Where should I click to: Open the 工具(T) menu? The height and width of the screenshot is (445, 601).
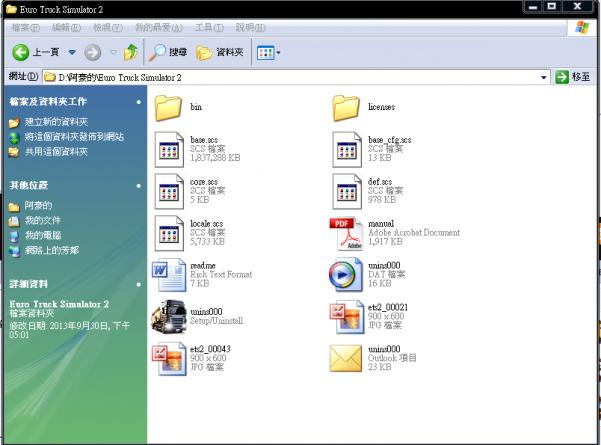point(209,28)
